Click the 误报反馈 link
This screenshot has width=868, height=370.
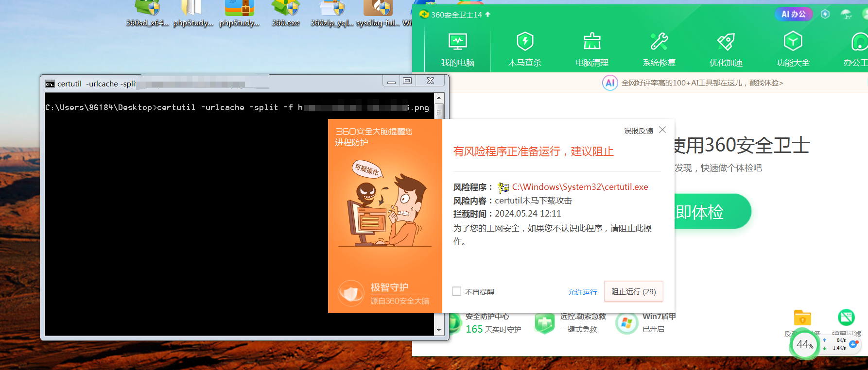coord(639,131)
